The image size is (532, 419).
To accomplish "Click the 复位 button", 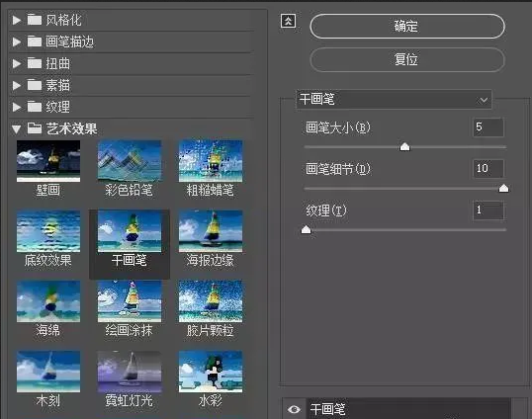I will point(407,59).
